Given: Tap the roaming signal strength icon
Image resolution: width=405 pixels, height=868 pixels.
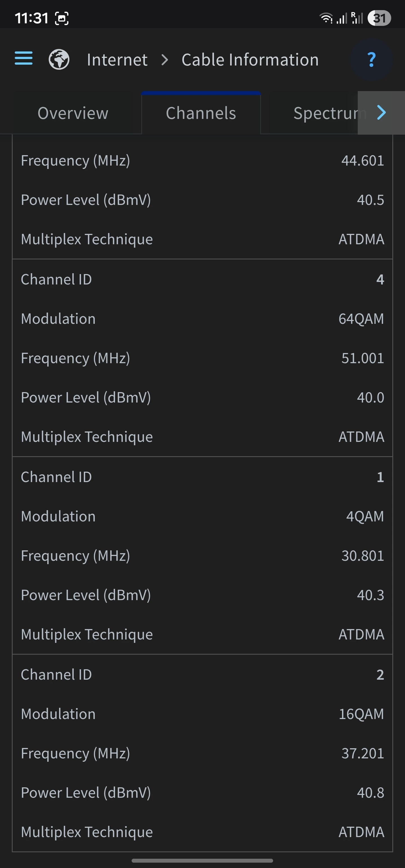Looking at the screenshot, I should click(356, 18).
